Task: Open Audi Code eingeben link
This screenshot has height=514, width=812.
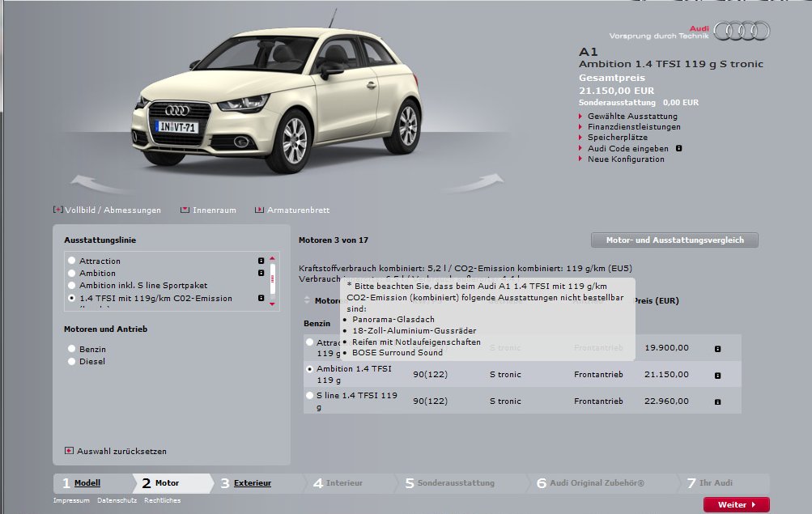Action: pyautogui.click(x=627, y=149)
